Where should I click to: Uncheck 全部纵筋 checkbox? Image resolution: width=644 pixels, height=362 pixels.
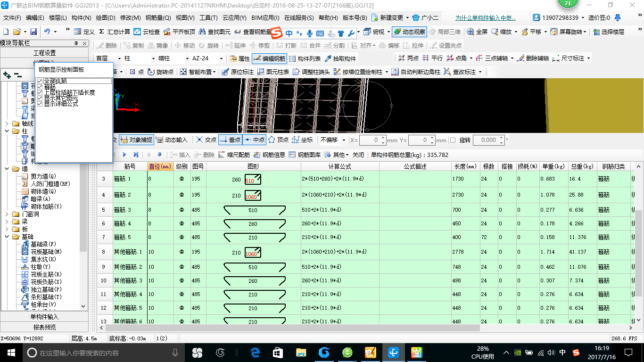pos(40,82)
